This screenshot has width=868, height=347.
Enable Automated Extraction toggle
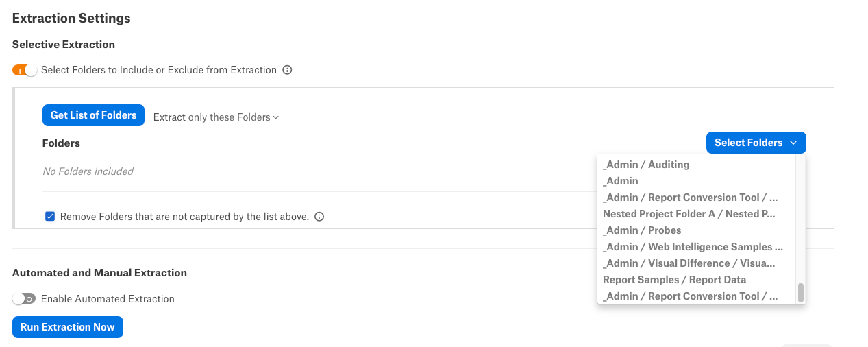click(25, 299)
